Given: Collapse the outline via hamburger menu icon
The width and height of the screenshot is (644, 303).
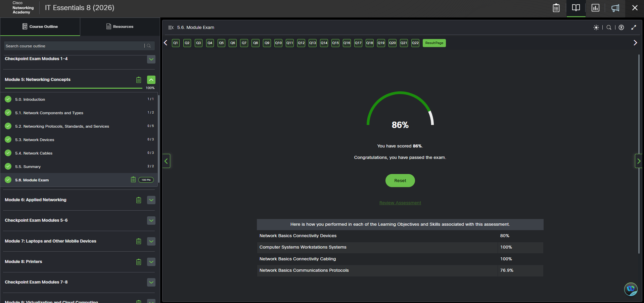Looking at the screenshot, I should [x=171, y=28].
